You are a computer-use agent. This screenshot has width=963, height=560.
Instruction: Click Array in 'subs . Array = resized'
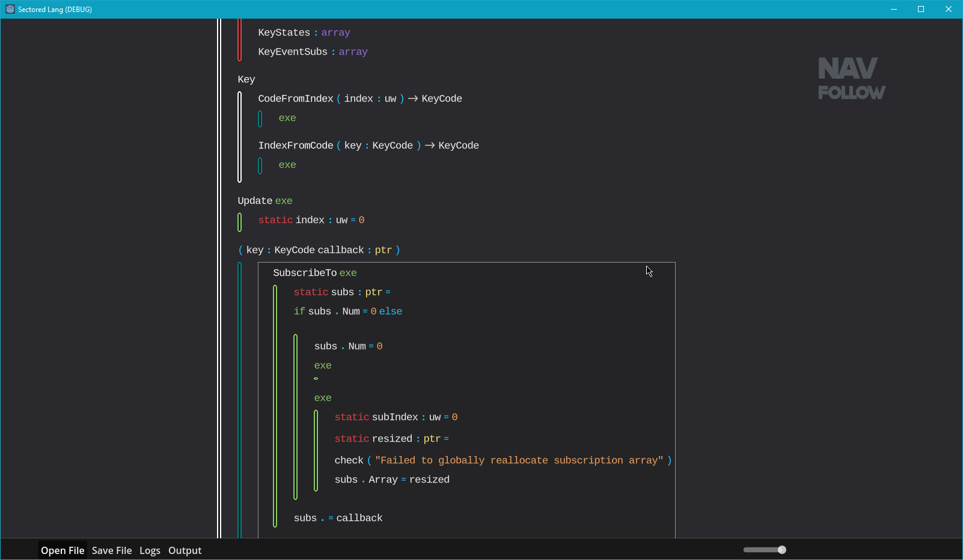point(384,479)
